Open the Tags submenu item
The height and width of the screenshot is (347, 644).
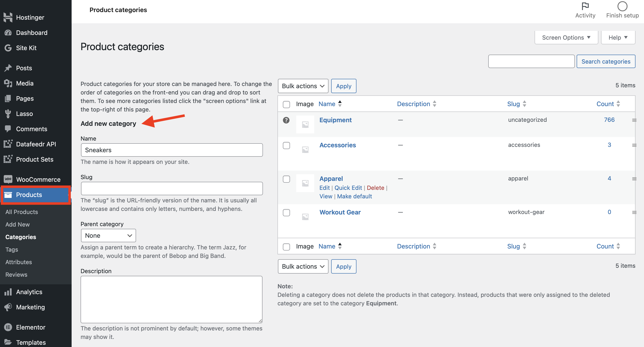(11, 249)
